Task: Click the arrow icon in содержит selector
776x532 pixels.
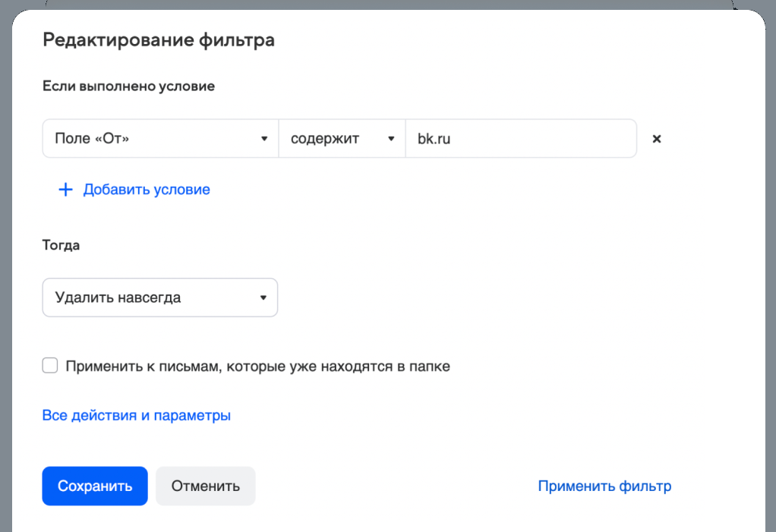Action: pos(391,139)
